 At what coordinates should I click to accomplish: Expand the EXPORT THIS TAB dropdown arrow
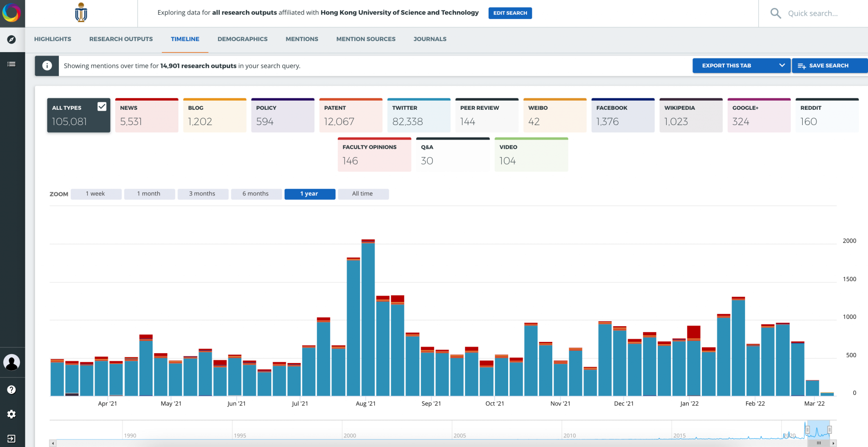click(x=781, y=65)
